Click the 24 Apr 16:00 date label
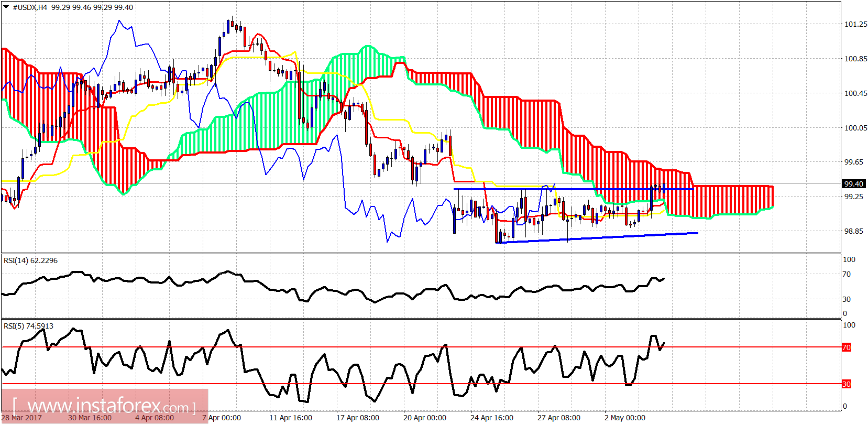 pos(492,418)
